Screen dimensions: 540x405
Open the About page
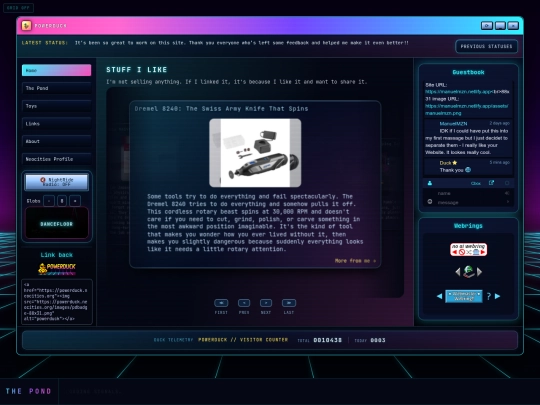click(x=56, y=141)
